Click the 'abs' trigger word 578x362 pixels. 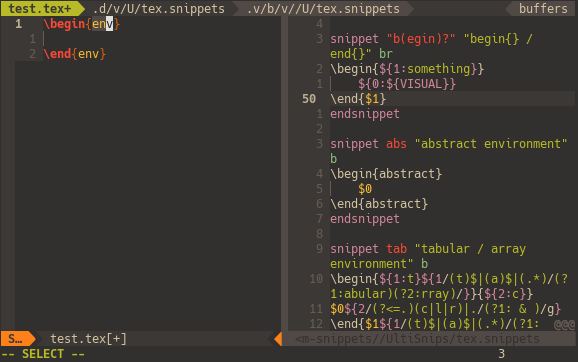pos(396,144)
